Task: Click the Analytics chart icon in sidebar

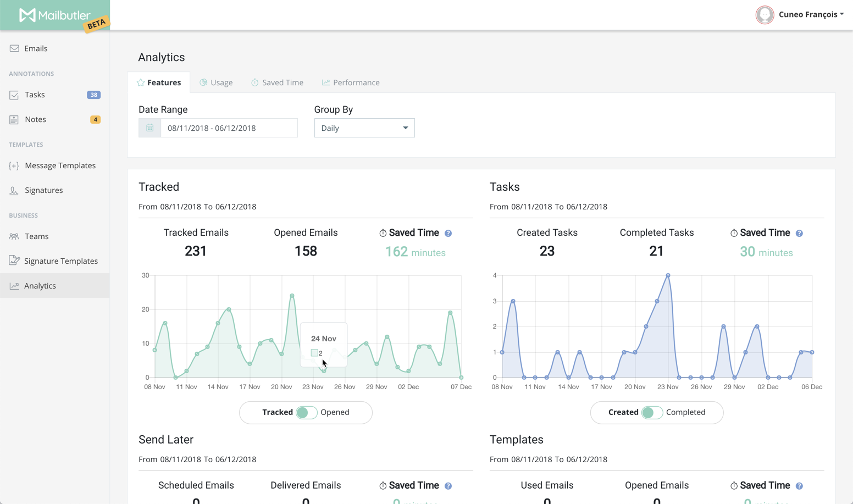Action: (14, 286)
